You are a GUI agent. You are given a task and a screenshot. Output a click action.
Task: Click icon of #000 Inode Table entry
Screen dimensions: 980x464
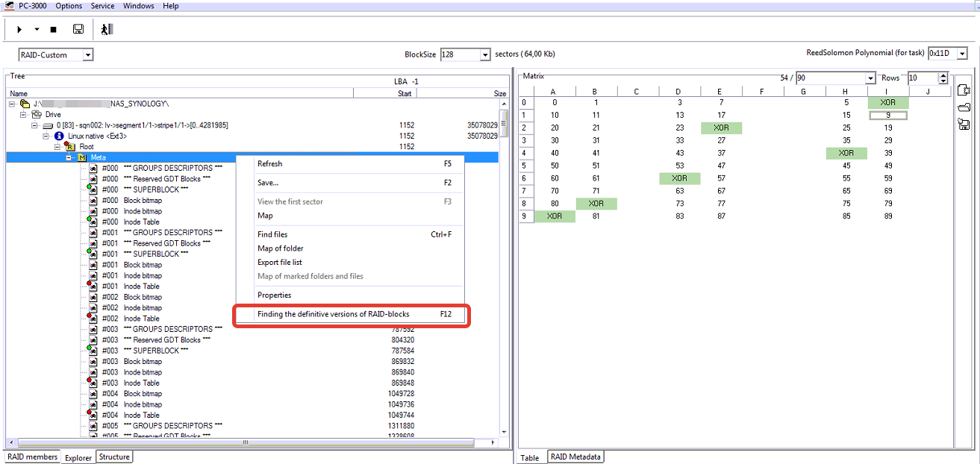click(93, 222)
